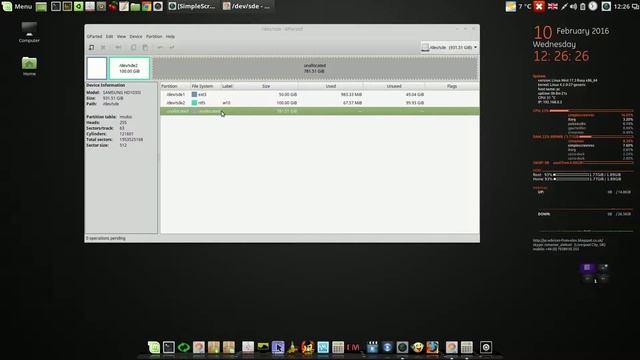Click the red IM icon in the dock
Screen dimensions: 640x360
click(x=353, y=347)
